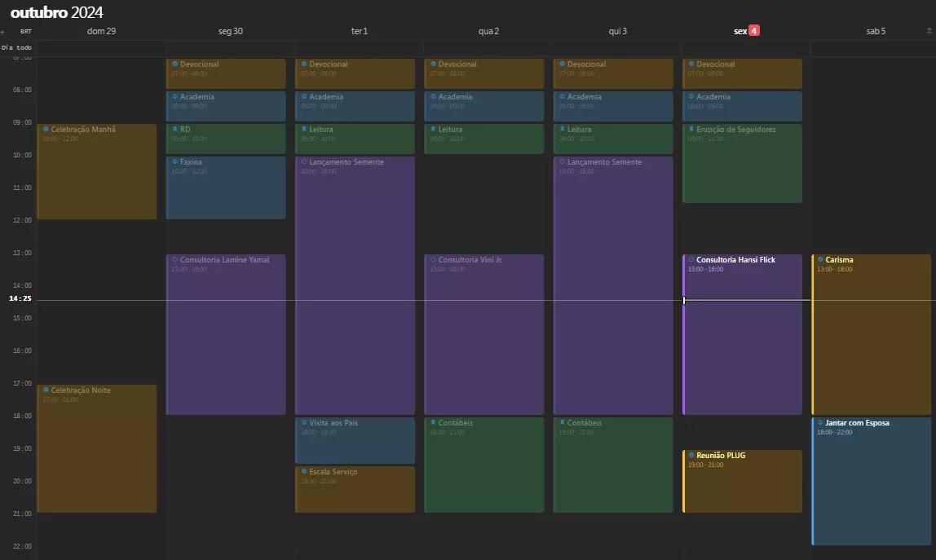Image resolution: width=936 pixels, height=560 pixels.
Task: Click clock icon on Faxina event
Action: (174, 162)
